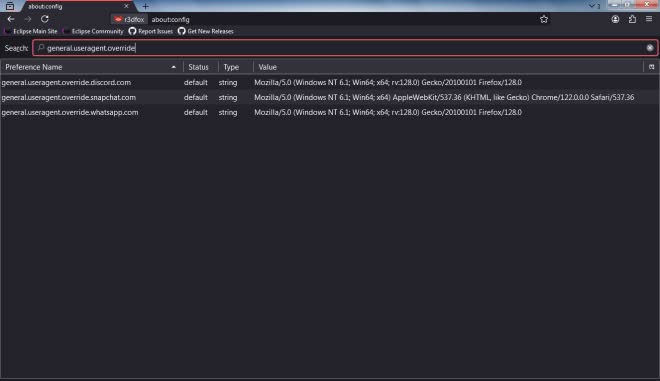Image resolution: width=660 pixels, height=381 pixels.
Task: Open the hamburger application menu
Action: (649, 19)
